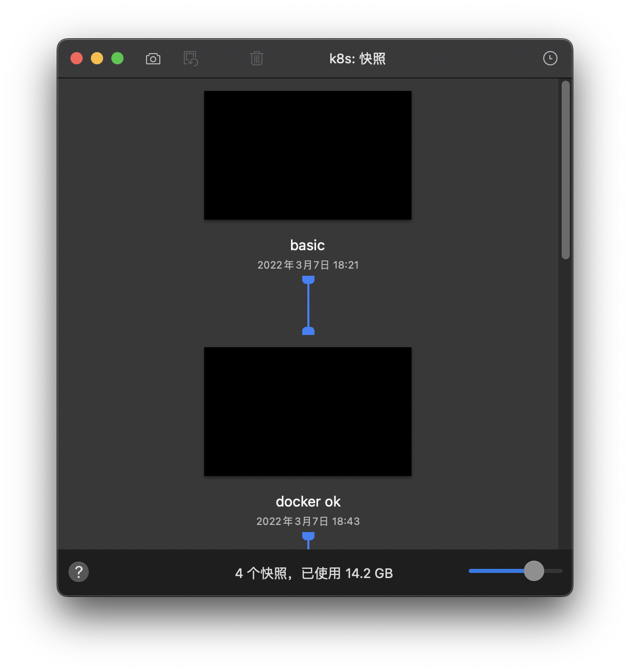This screenshot has height=672, width=630.
Task: Click the timeline connector between the two snapshots
Action: tap(308, 305)
